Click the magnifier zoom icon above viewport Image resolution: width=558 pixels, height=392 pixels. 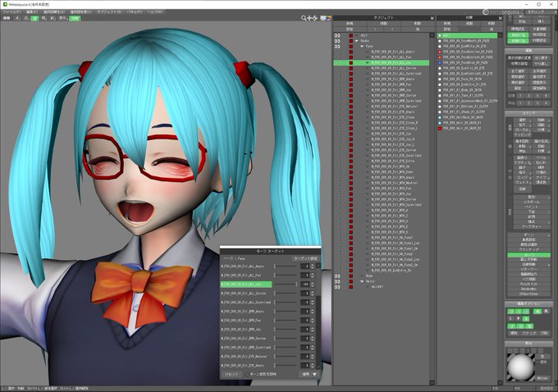(303, 18)
